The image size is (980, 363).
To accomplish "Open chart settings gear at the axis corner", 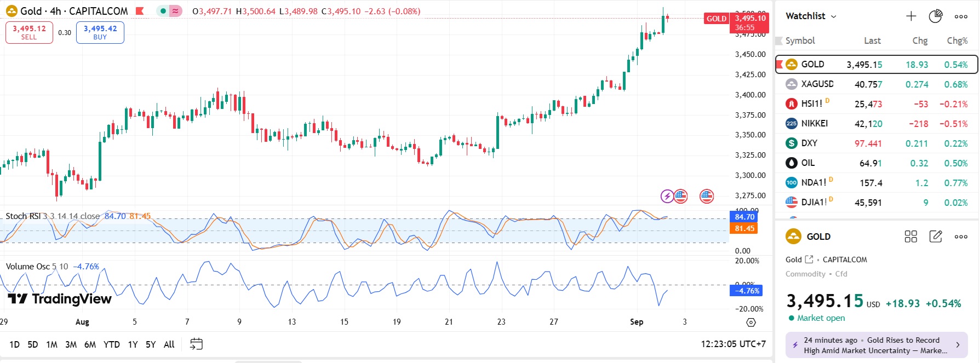I will click(751, 322).
